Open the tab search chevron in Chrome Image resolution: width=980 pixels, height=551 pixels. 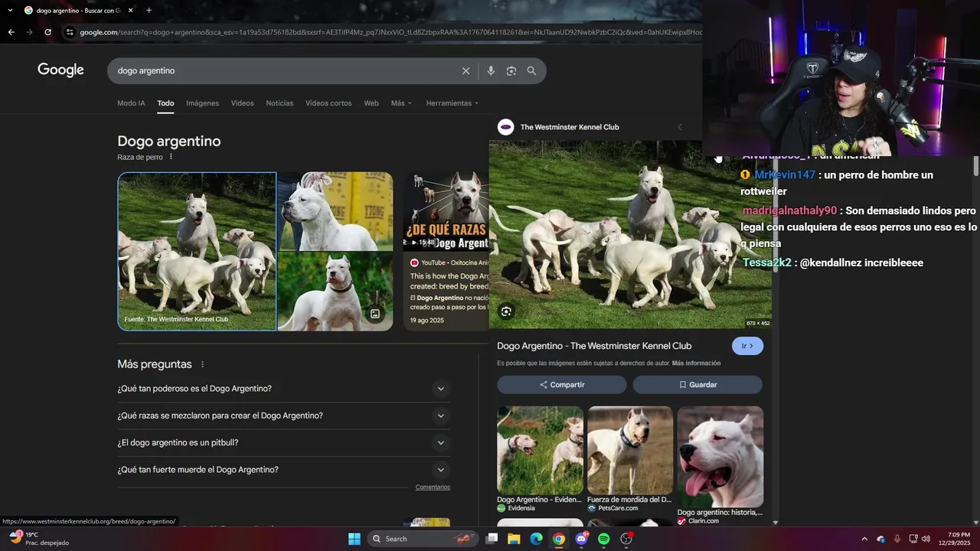tap(10, 10)
